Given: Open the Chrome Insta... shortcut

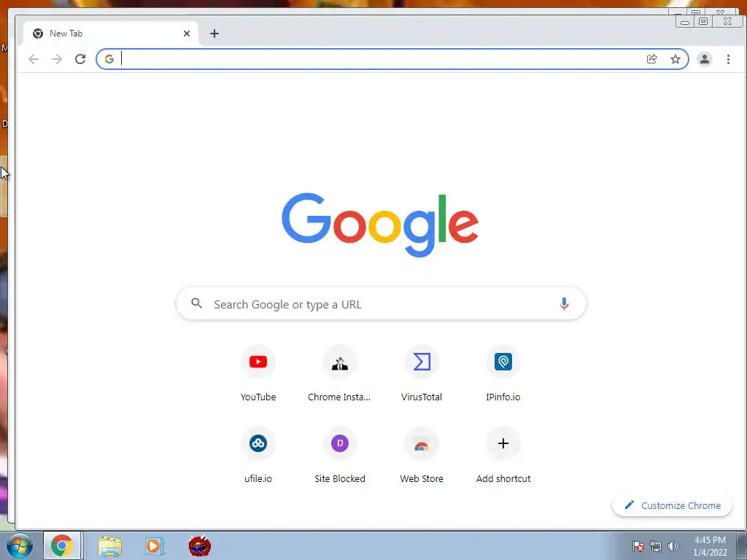Looking at the screenshot, I should (340, 374).
